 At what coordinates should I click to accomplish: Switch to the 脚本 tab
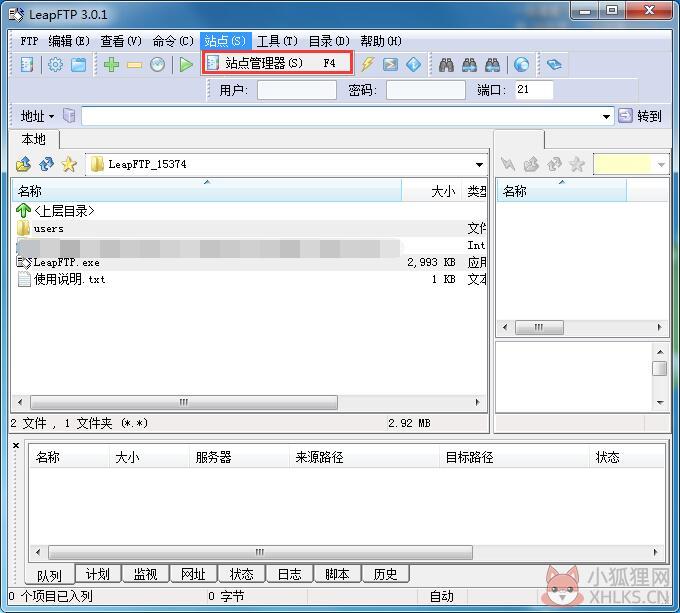(337, 574)
